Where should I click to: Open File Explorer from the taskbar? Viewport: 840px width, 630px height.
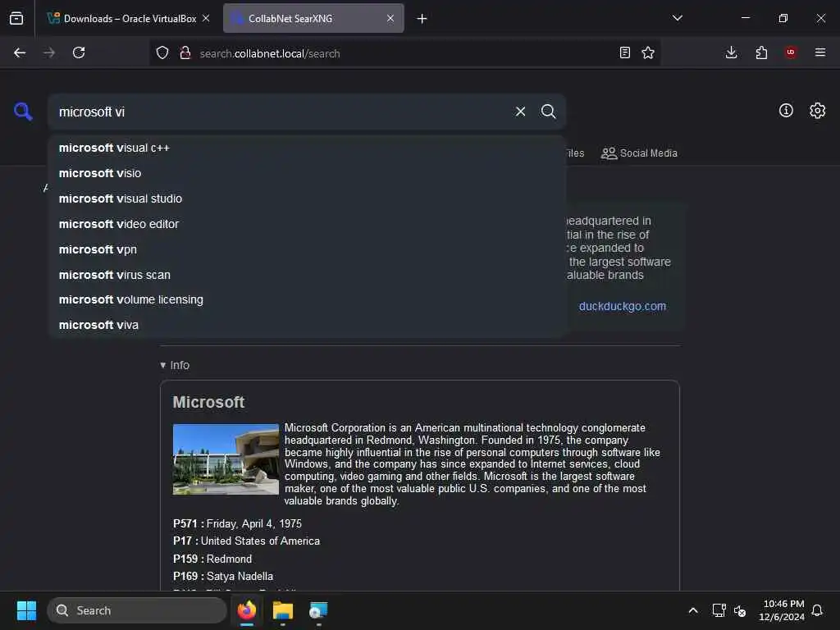282,610
